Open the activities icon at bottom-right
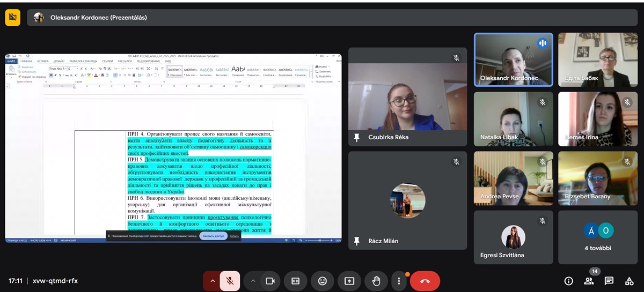 point(630,281)
